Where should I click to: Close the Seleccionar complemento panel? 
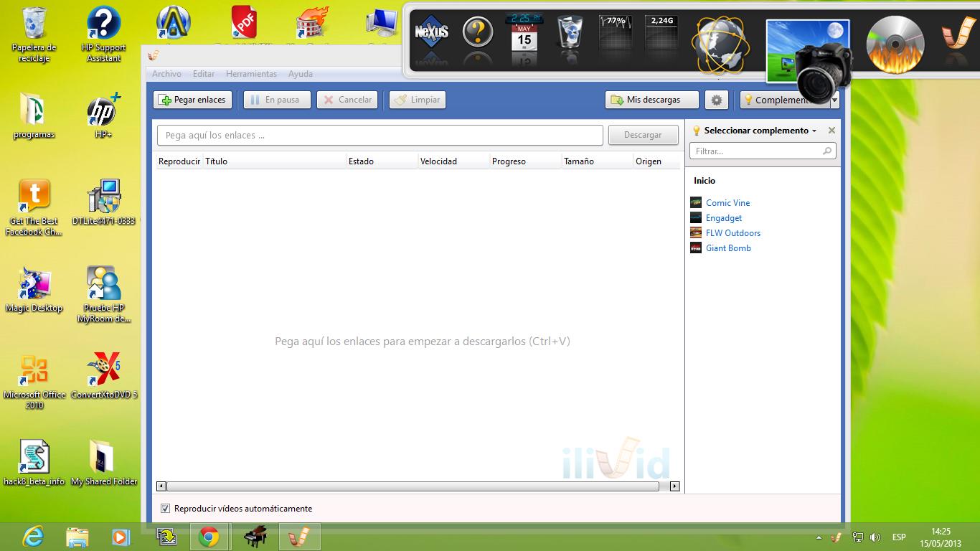pyautogui.click(x=831, y=131)
